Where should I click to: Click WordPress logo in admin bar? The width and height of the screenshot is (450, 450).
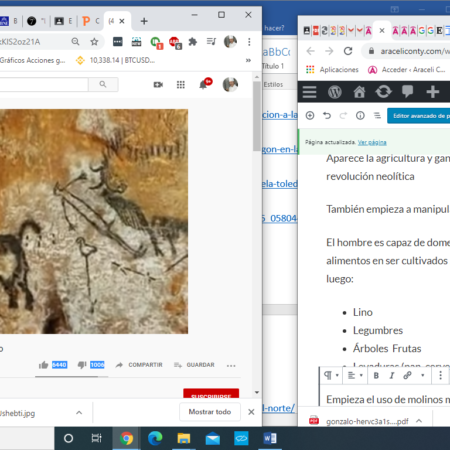point(335,92)
